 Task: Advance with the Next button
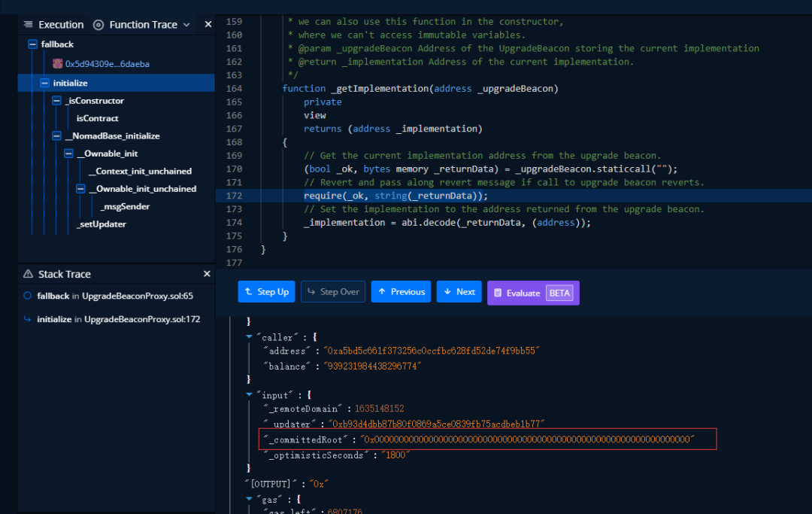(x=459, y=292)
